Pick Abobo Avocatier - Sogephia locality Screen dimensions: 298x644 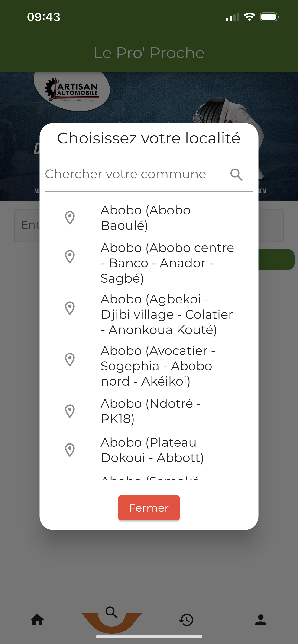[158, 366]
